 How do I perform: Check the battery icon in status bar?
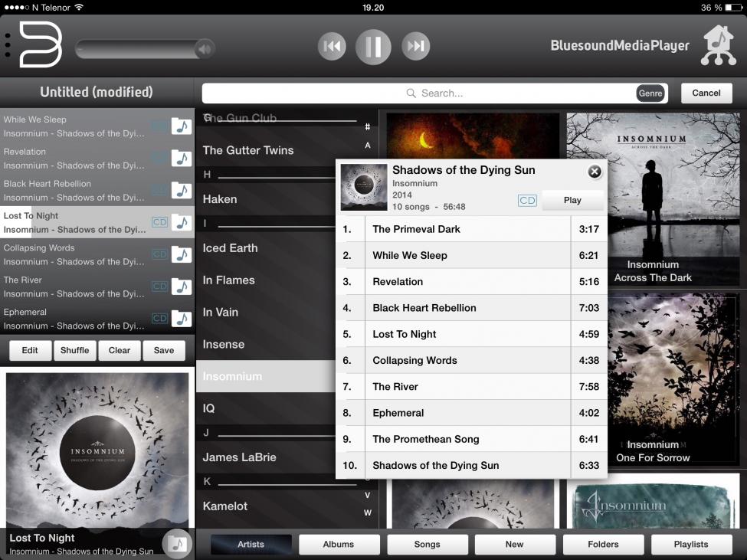point(734,8)
